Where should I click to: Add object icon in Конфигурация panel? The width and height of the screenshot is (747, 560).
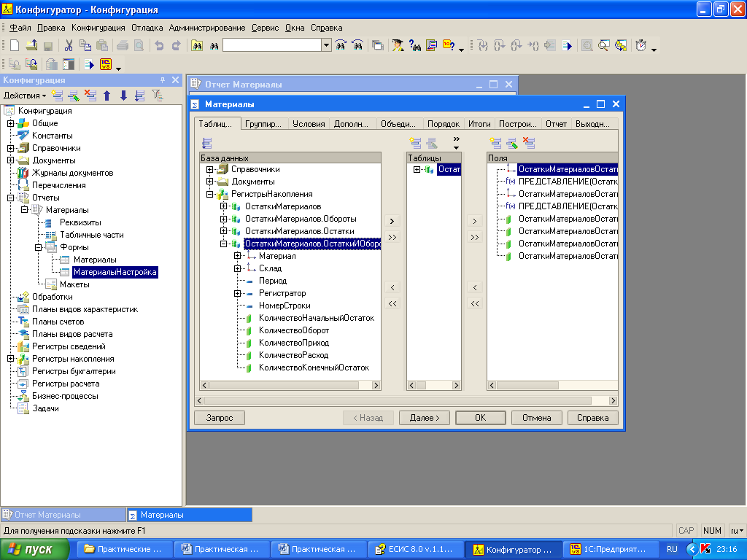click(x=58, y=96)
